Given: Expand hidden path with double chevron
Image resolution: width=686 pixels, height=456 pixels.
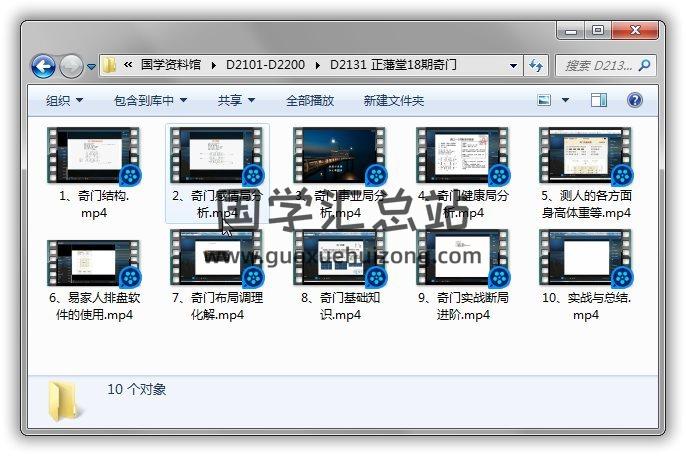Looking at the screenshot, I should (128, 65).
